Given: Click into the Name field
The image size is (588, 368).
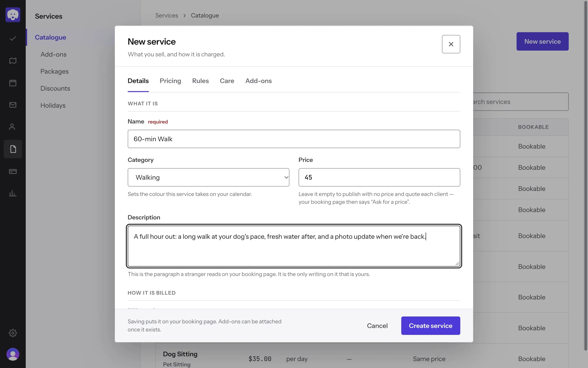Looking at the screenshot, I should click(x=294, y=139).
